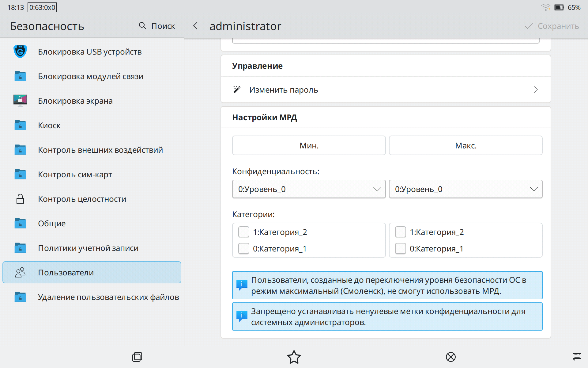Open minimum confidentiality level dropdown
This screenshot has width=588, height=368.
pos(309,189)
